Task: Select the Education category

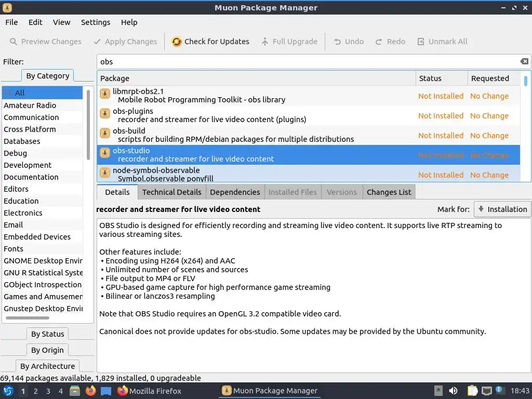Action: [x=43, y=201]
